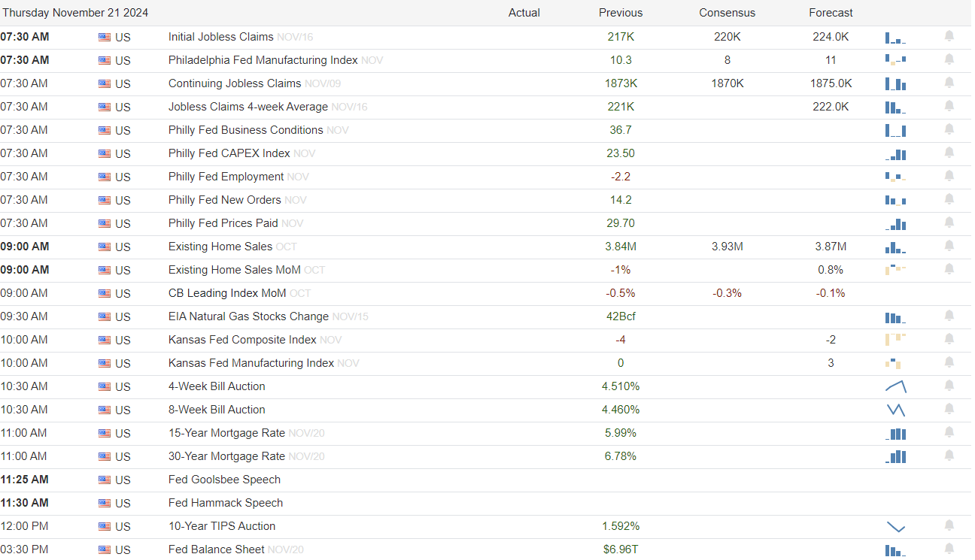
Task: Set bell alert for 30-Year Mortgage Rate
Action: coord(949,456)
